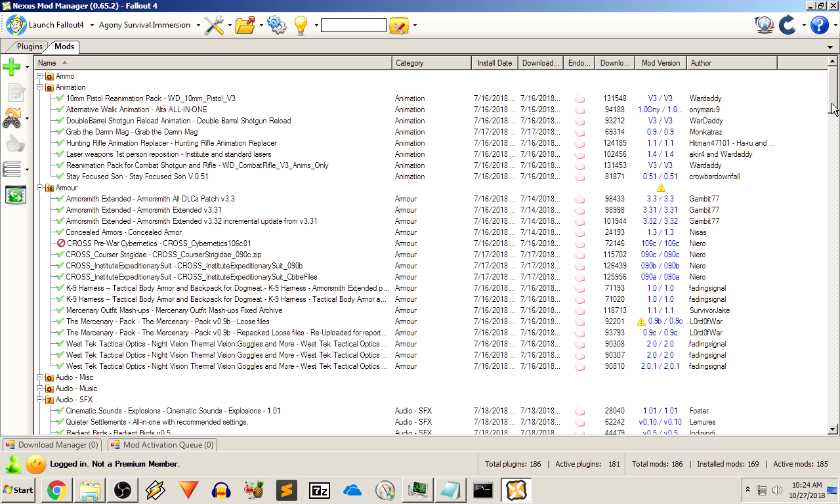Viewport: 840px width, 504px height.
Task: Click the binoculars check for updates icon
Action: [x=12, y=117]
